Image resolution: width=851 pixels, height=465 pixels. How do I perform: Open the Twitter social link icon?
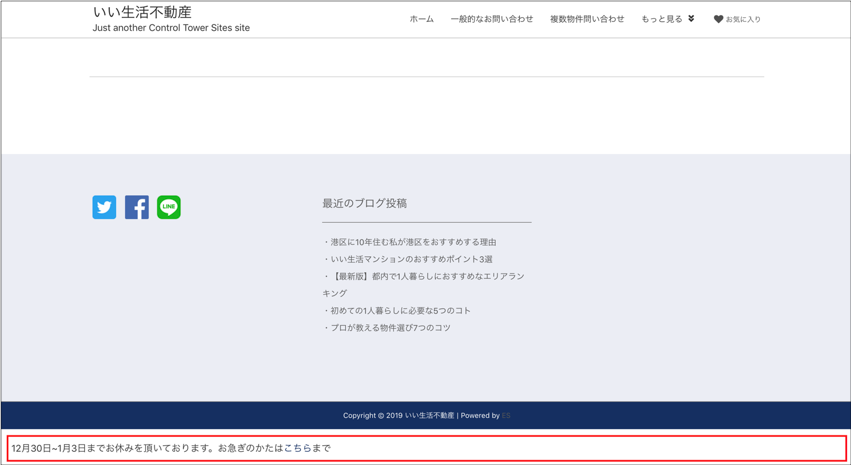point(104,207)
